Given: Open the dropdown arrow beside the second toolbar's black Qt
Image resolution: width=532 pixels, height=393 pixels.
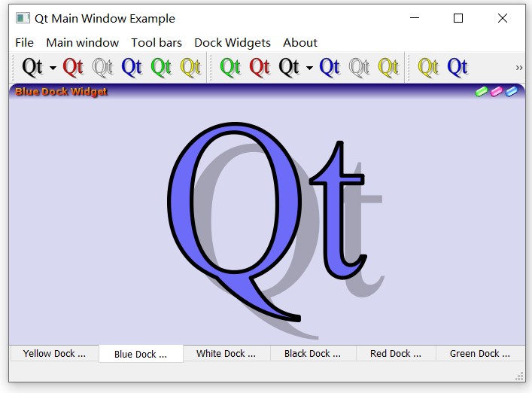Looking at the screenshot, I should (309, 68).
